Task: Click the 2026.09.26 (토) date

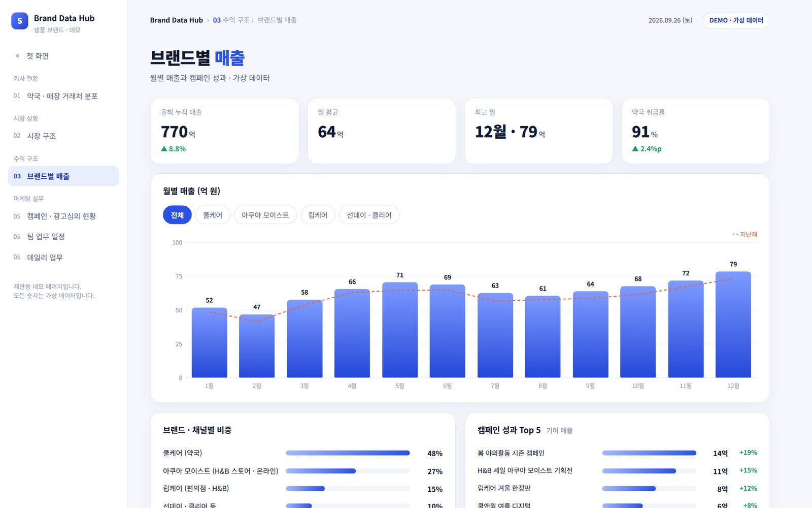Action: 670,20
